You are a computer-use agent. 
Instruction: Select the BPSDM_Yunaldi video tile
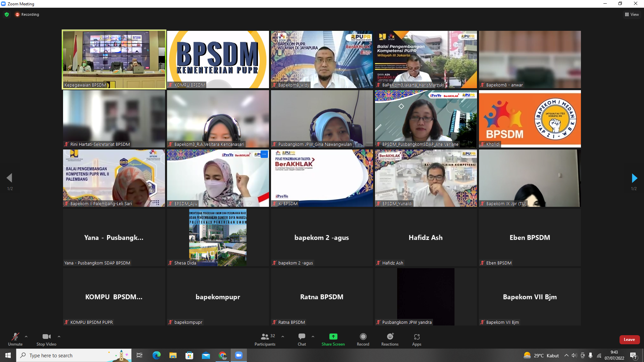click(x=426, y=178)
